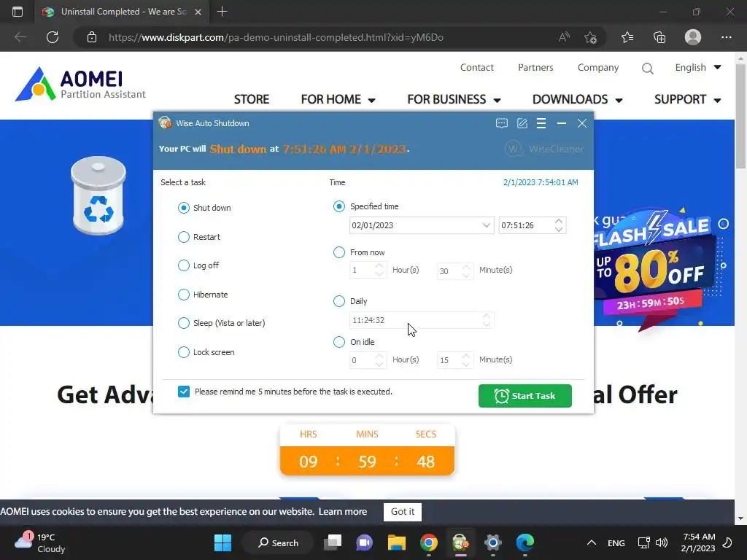The height and width of the screenshot is (560, 747).
Task: Open the weather widget showing 19°C Cloudy
Action: click(x=40, y=542)
